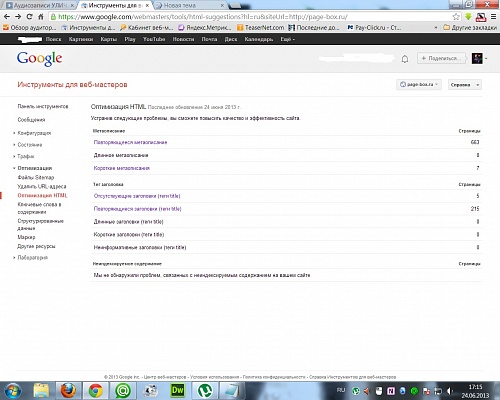
Task: Open Панель инструментов sidebar item
Action: [43, 106]
